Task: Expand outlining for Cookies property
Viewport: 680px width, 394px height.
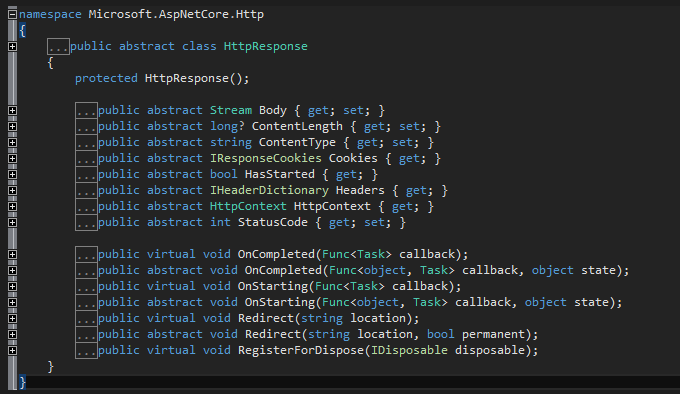Action: pos(13,159)
